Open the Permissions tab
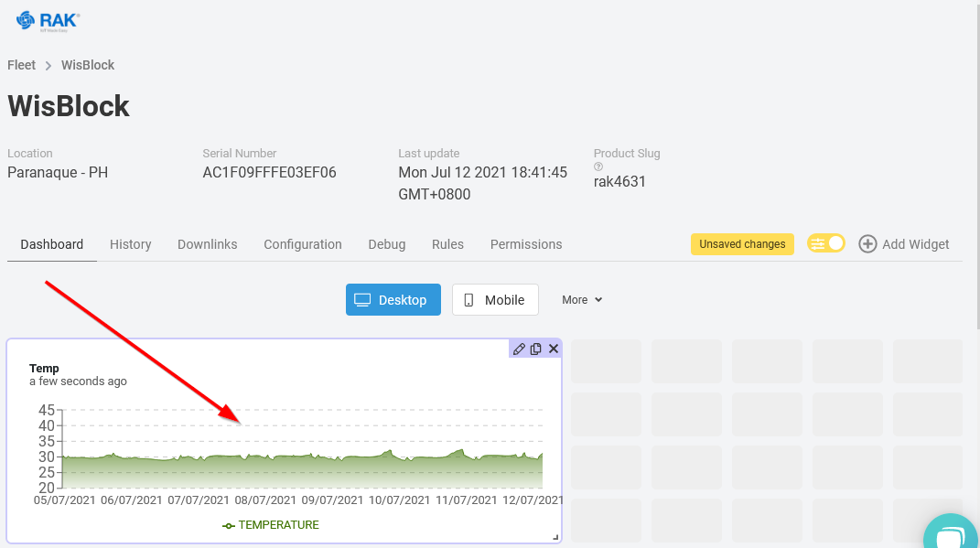The image size is (980, 548). coord(525,244)
